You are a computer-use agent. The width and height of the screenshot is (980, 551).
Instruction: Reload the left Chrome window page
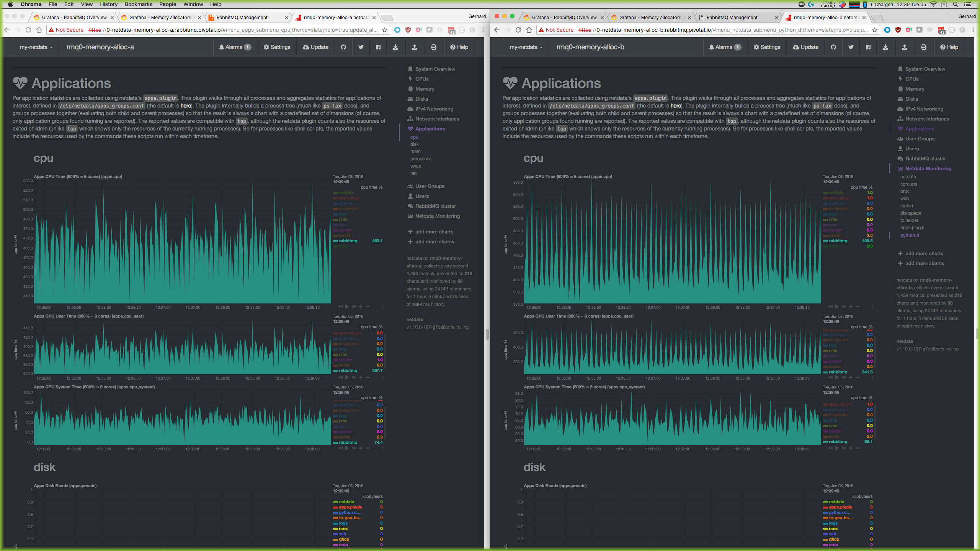coord(28,30)
